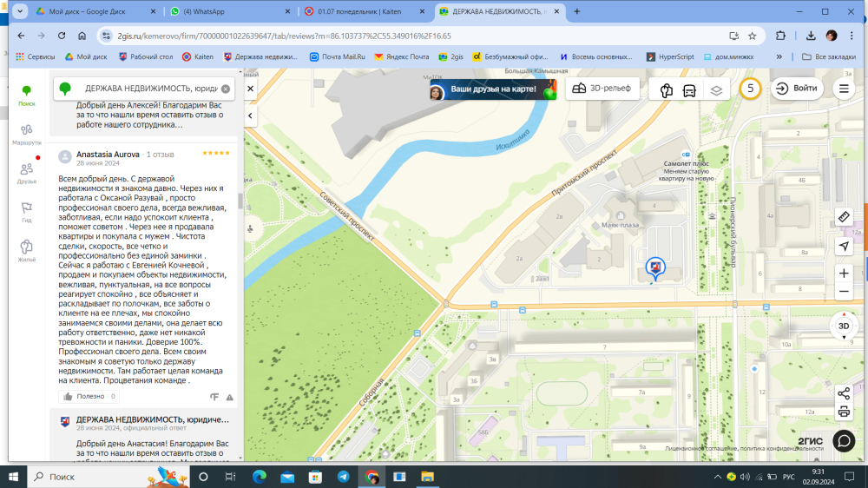Screen dimensions: 868x488
Task: Show hidden system tray icons
Action: [x=718, y=477]
